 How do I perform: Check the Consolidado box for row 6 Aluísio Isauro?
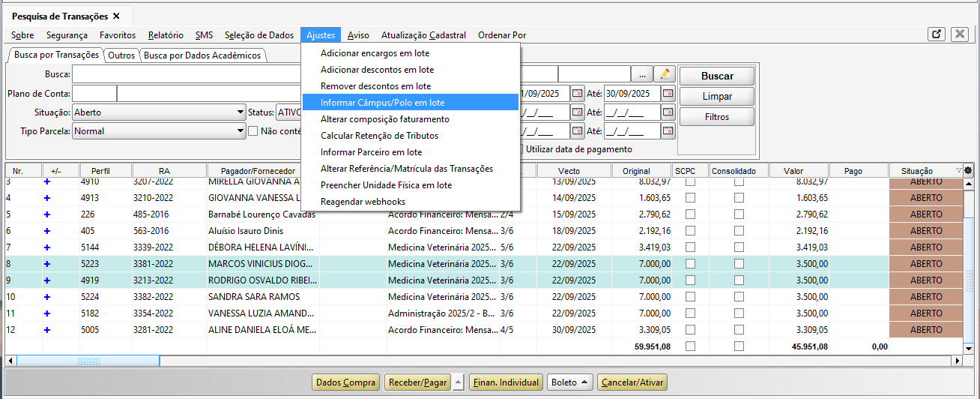point(739,231)
